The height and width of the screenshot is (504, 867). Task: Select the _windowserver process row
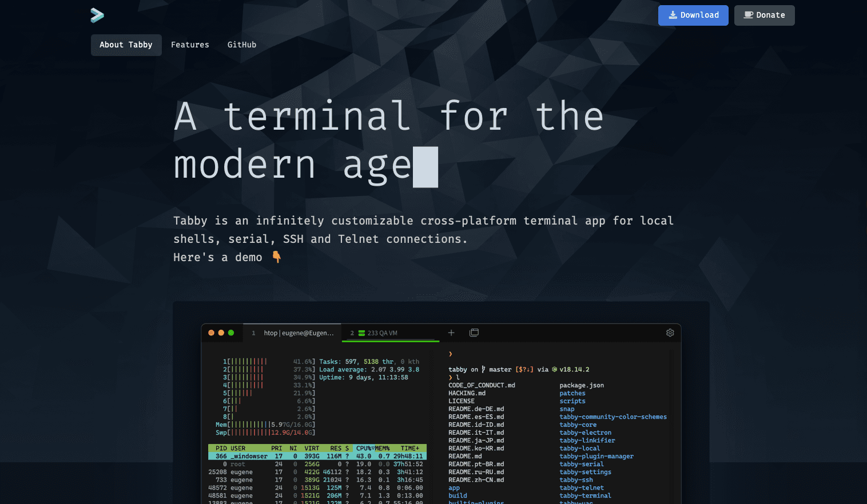317,457
